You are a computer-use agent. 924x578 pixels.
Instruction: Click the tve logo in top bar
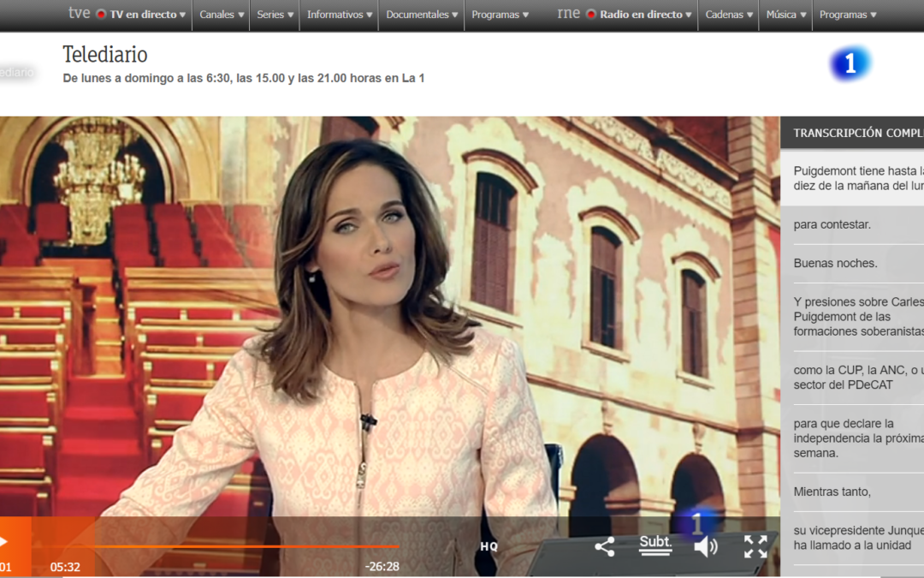(x=79, y=14)
